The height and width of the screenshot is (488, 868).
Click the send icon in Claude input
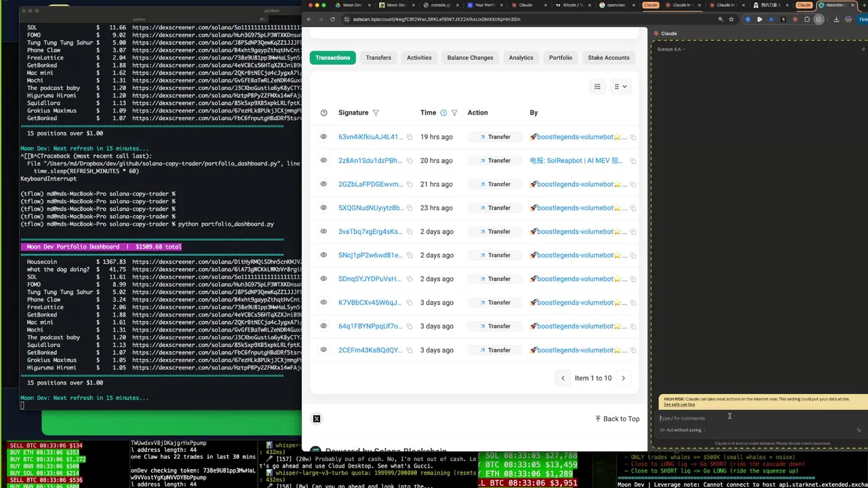(x=859, y=430)
